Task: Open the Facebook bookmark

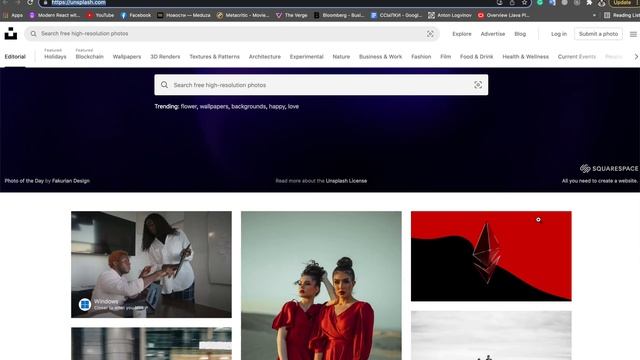Action: pos(136,15)
